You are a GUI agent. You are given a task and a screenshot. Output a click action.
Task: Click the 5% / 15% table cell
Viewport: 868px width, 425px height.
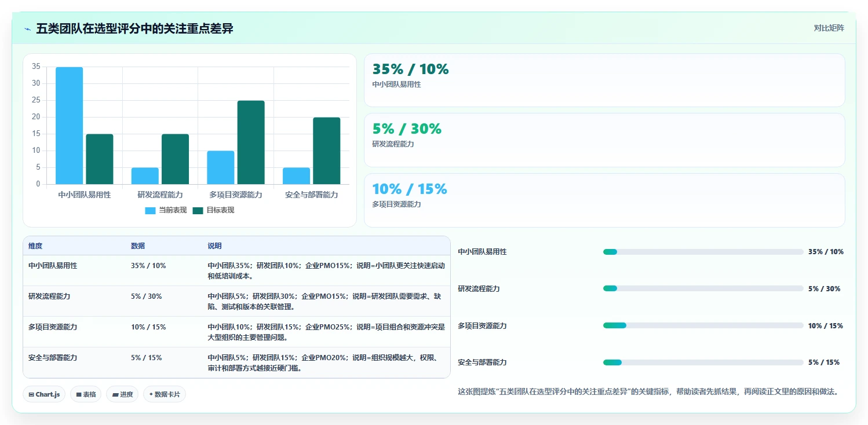pyautogui.click(x=147, y=358)
